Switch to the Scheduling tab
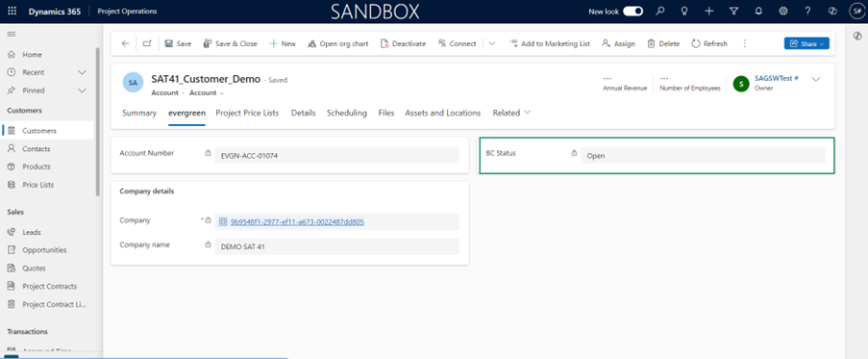The width and height of the screenshot is (868, 359). (x=347, y=113)
